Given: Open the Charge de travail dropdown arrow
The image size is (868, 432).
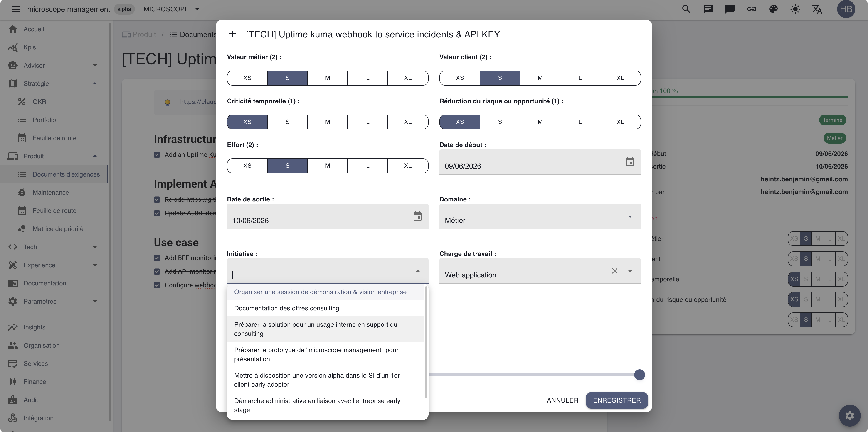Looking at the screenshot, I should click(630, 271).
